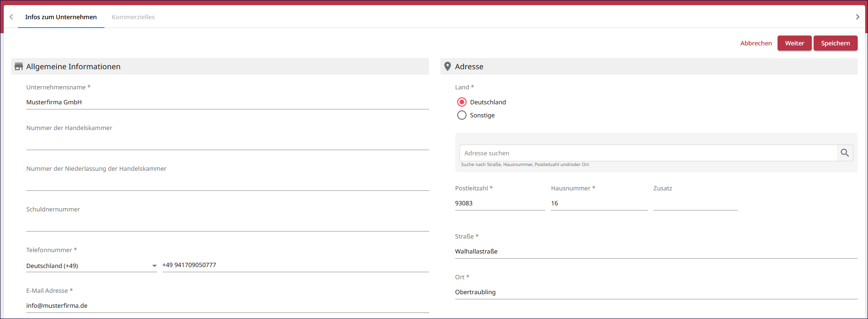This screenshot has height=319, width=868.
Task: Click the Land * label
Action: tap(464, 87)
